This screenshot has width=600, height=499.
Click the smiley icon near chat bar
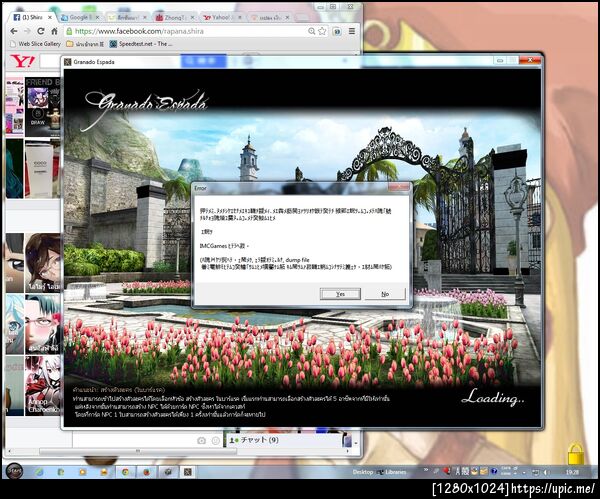click(215, 441)
